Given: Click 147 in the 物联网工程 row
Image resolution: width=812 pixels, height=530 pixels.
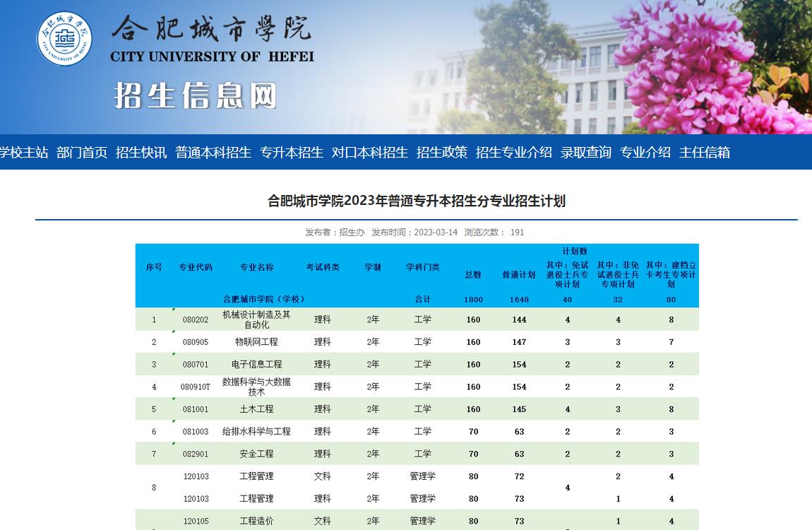Looking at the screenshot, I should click(519, 342).
